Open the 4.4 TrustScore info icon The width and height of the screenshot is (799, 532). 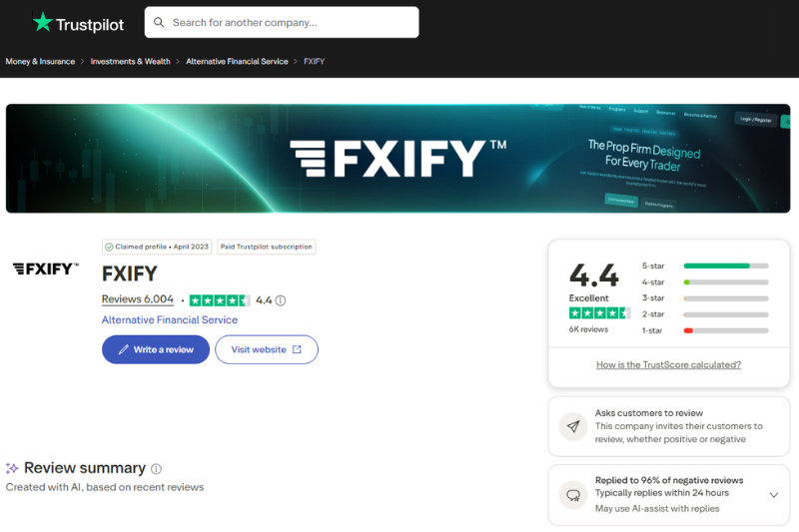(x=281, y=300)
